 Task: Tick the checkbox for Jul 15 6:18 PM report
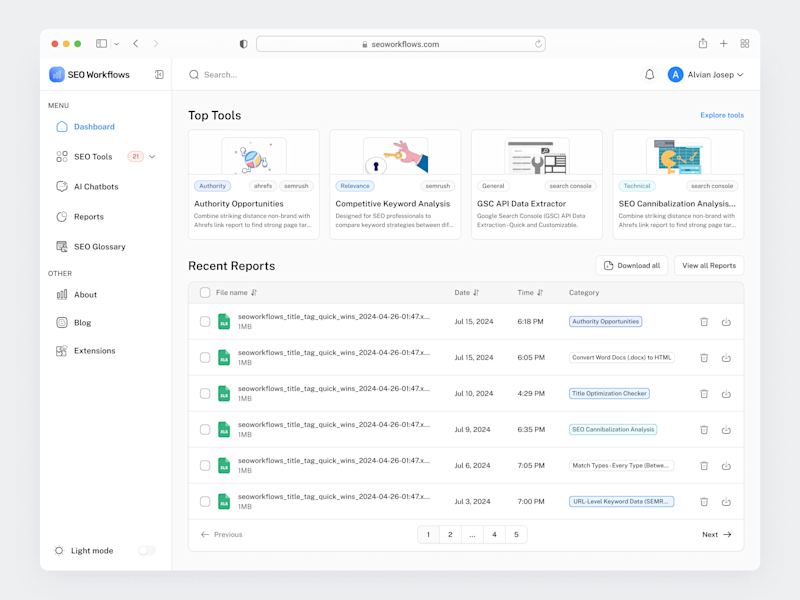pos(205,321)
